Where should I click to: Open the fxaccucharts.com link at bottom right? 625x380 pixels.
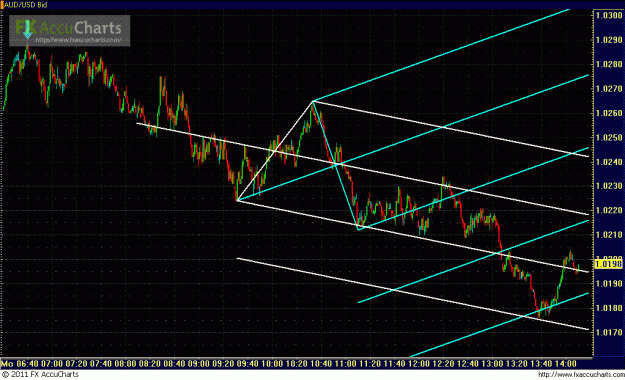pos(581,374)
